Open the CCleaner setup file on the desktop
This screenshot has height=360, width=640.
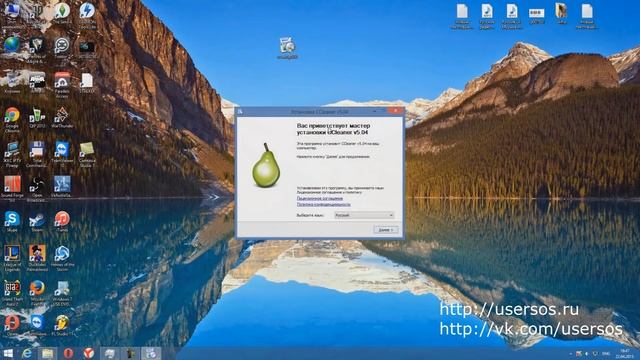(x=287, y=48)
